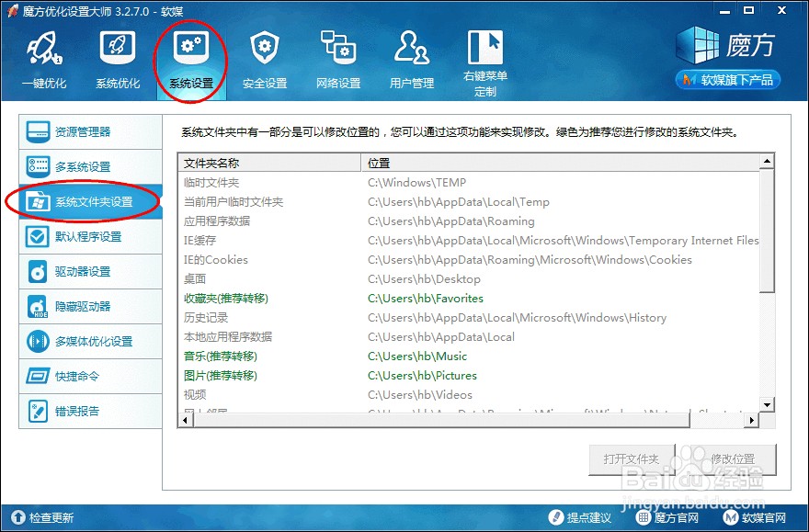
Task: Click path C:\Windows\TEMP
Action: point(416,183)
